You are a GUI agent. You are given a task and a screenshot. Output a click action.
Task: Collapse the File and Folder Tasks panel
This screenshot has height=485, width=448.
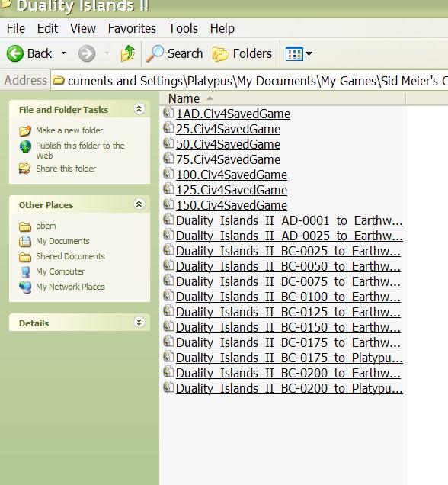(139, 109)
